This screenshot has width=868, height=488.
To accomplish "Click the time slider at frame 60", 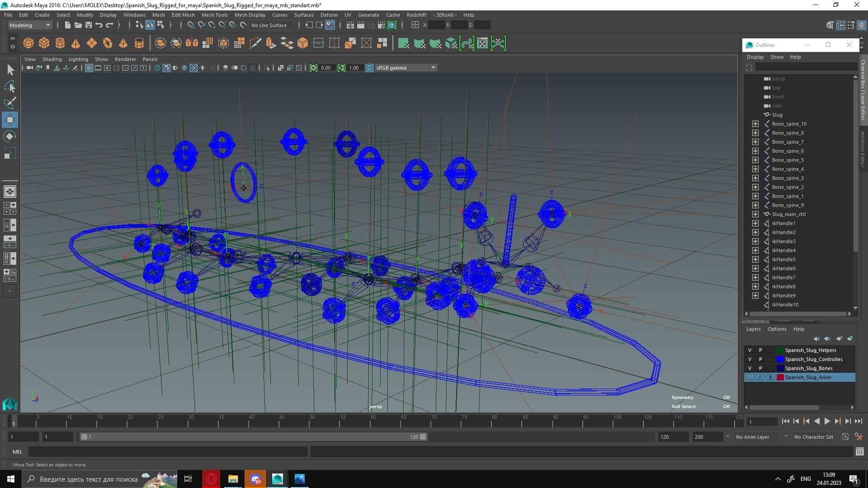I will click(x=373, y=422).
